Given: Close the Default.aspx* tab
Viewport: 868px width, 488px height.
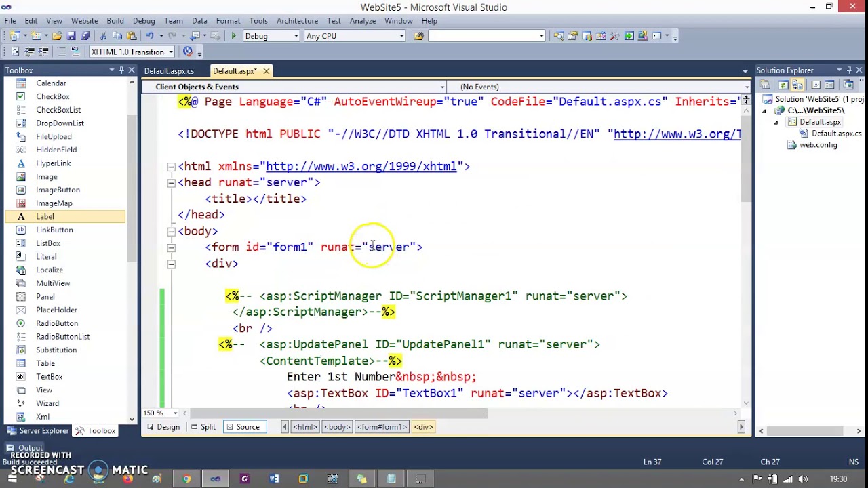Looking at the screenshot, I should [267, 70].
